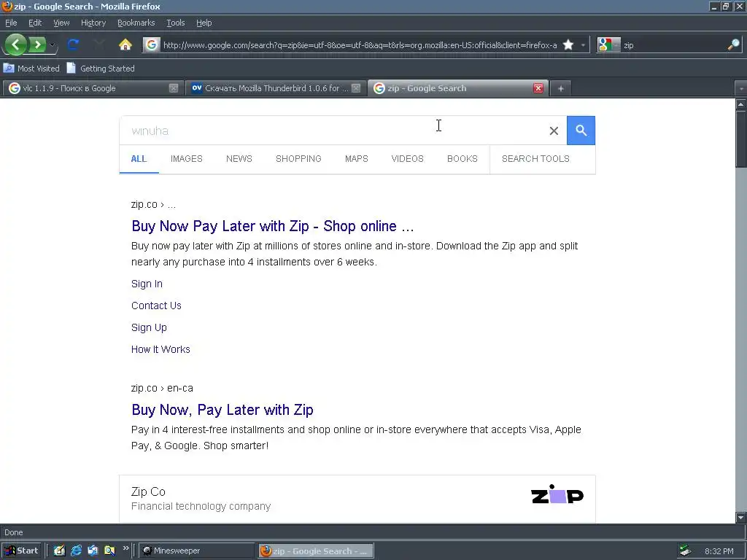
Task: Open the Most Visited bookmarks folder
Action: pos(31,69)
